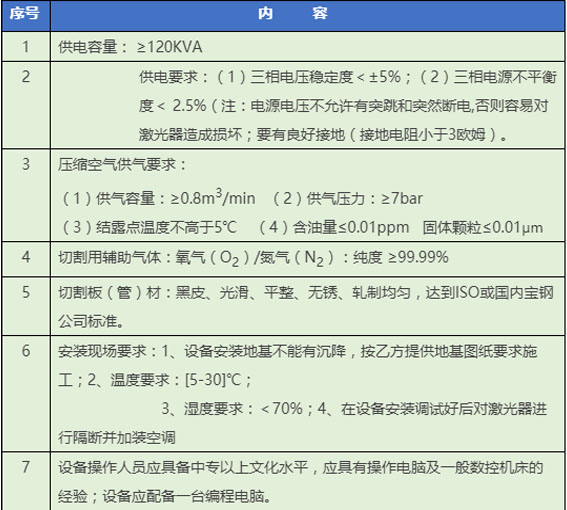Image resolution: width=567 pixels, height=510 pixels.
Task: Click the 纯度 ≥99.99% gas purity text
Action: [401, 257]
